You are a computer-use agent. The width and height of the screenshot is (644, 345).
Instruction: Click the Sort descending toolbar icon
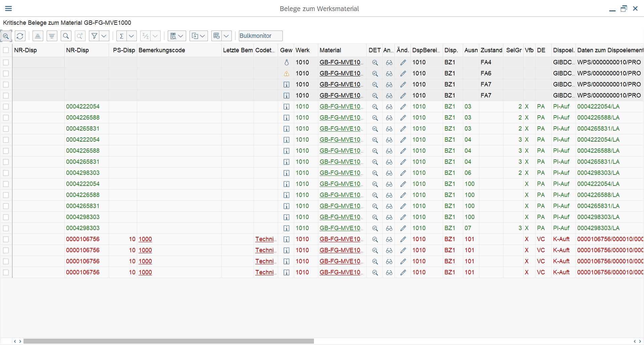click(52, 36)
